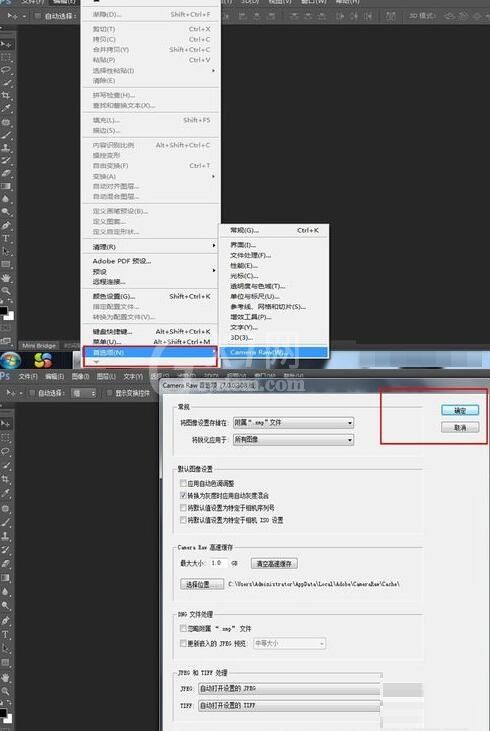Open the 组 auto-select dropdown in the options bar
This screenshot has width=490, height=731.
[83, 393]
